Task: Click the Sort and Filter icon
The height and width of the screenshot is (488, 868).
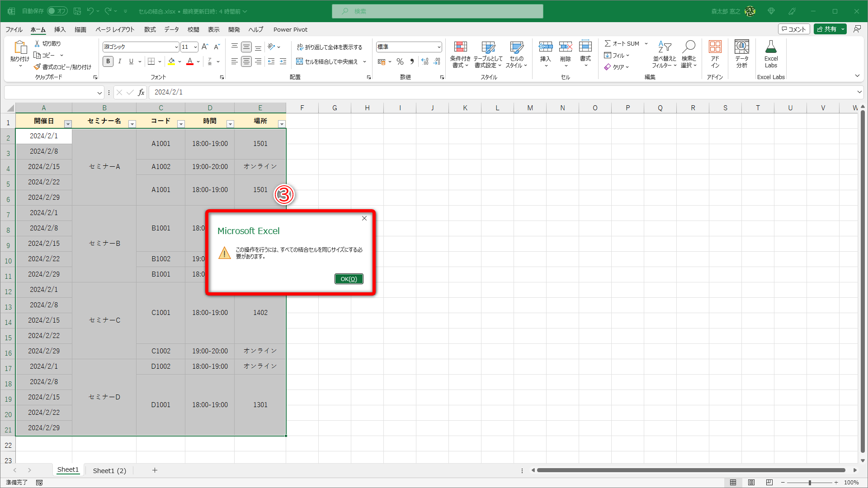Action: click(x=664, y=47)
